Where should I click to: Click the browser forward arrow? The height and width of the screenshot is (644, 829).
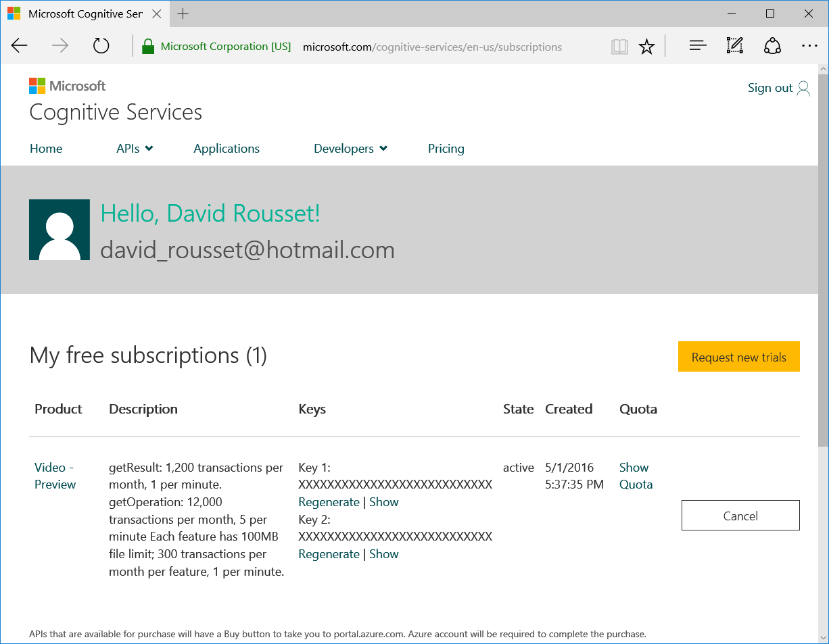coord(60,46)
